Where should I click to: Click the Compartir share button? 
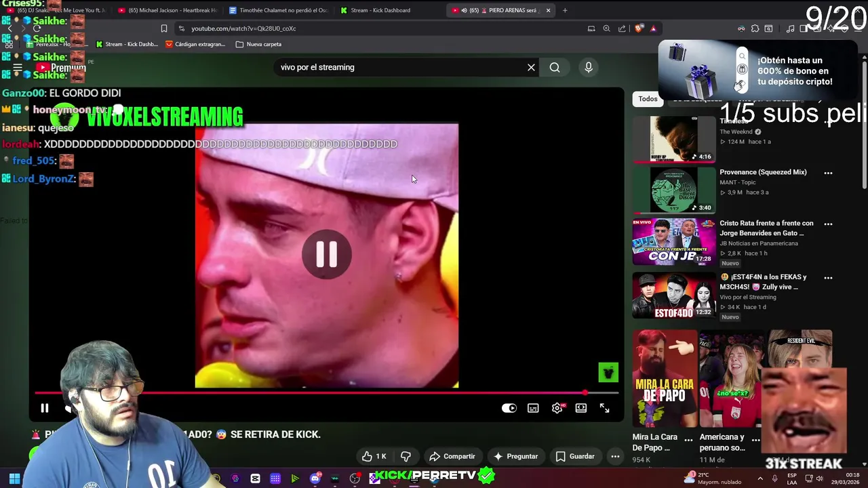452,456
